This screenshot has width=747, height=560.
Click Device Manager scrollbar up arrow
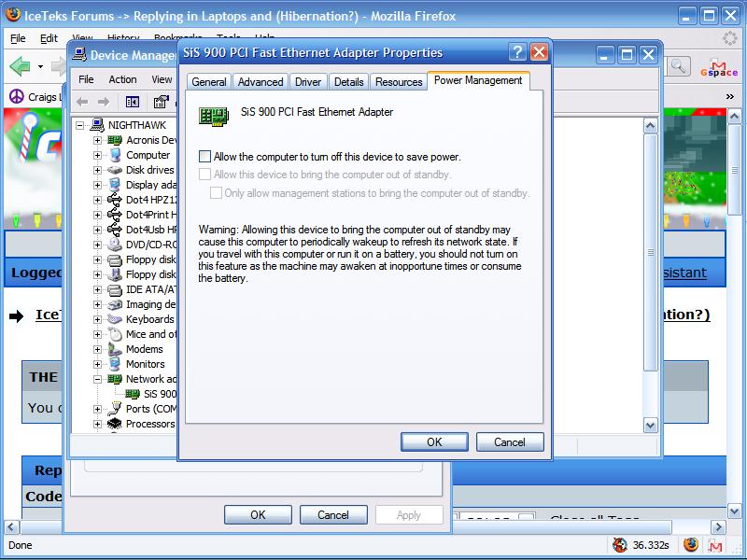[650, 126]
